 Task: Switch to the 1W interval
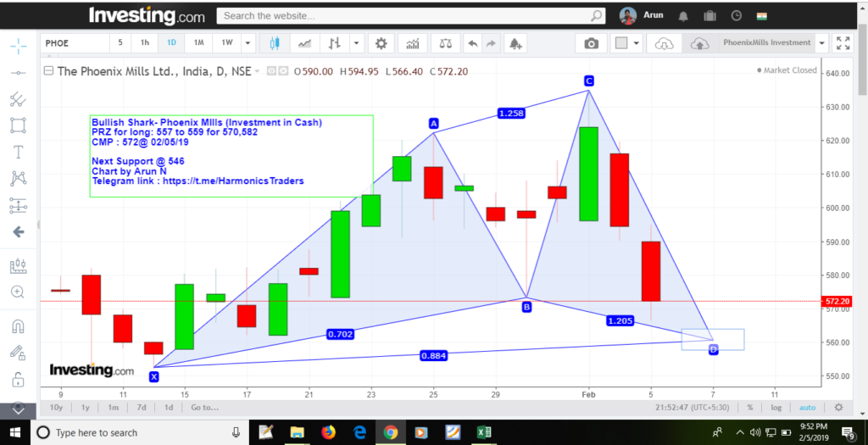point(227,43)
